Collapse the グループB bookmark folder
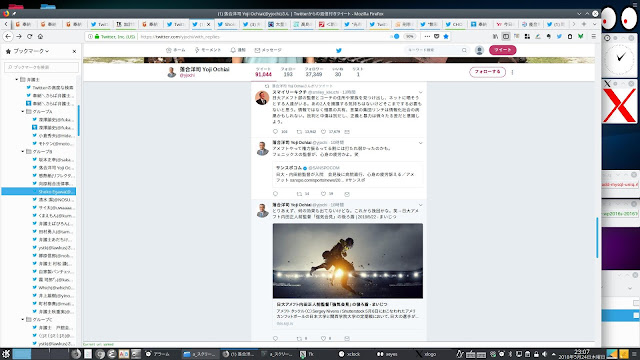Screen dimensions: 640x360 click(23, 151)
